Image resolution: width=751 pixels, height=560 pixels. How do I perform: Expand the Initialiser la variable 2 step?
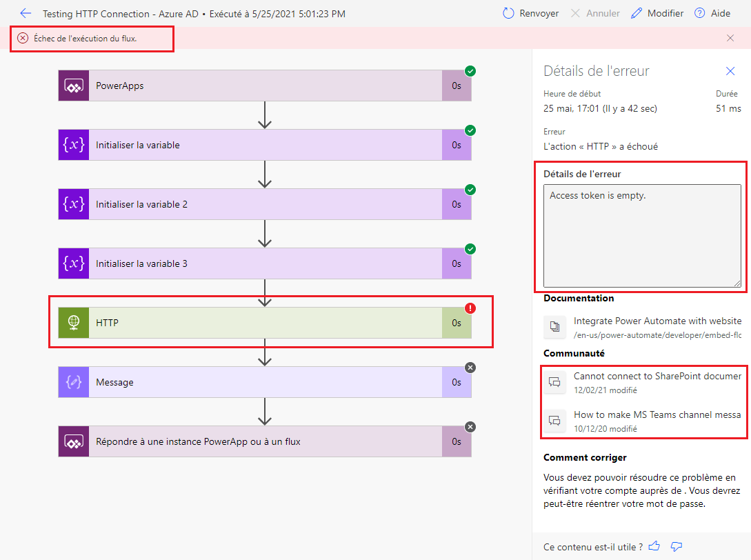click(x=265, y=204)
